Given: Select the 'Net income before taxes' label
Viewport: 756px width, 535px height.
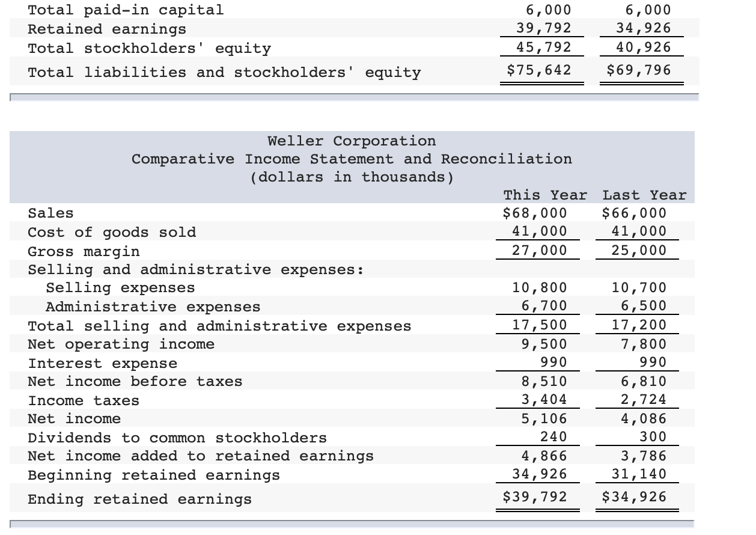Looking at the screenshot, I should click(x=135, y=382).
